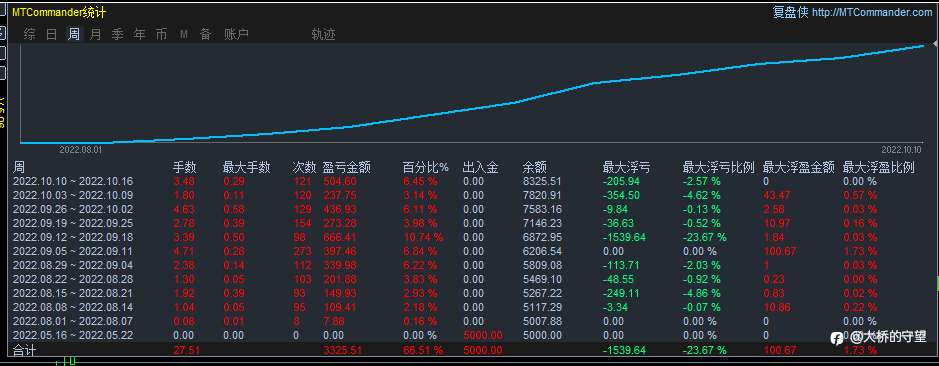Image resolution: width=939 pixels, height=366 pixels.
Task: Switch to the 综 summary tab
Action: point(30,34)
